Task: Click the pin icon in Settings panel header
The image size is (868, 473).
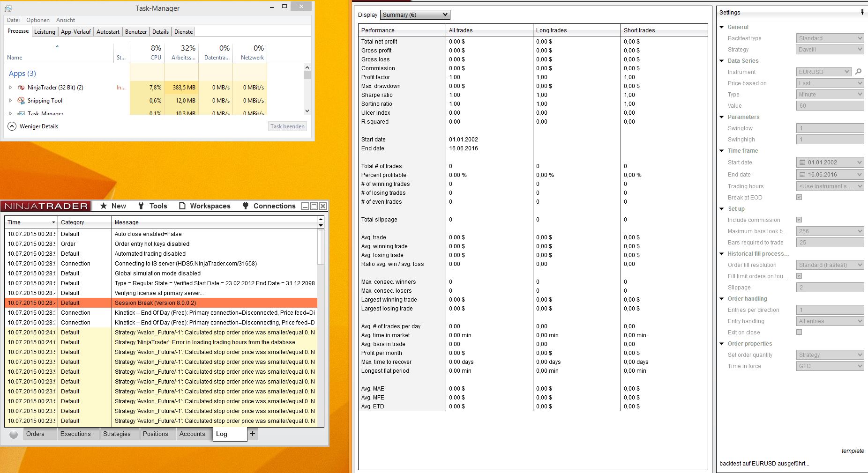Action: (862, 12)
